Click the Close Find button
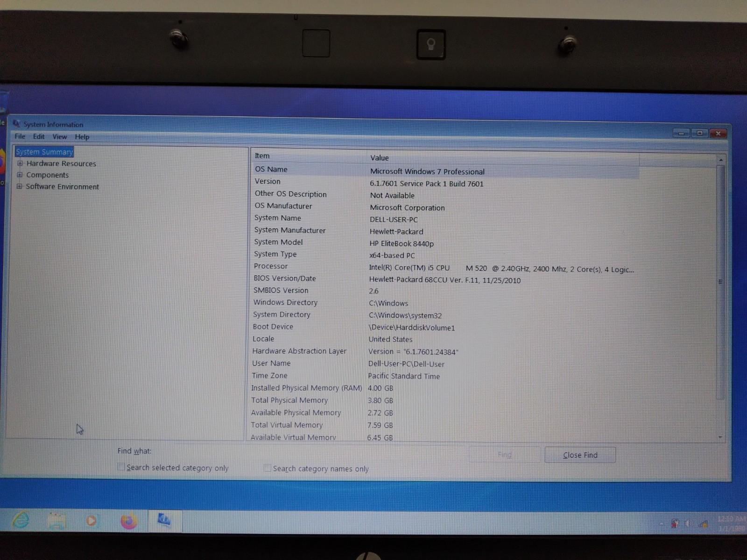This screenshot has height=560, width=747. (580, 455)
